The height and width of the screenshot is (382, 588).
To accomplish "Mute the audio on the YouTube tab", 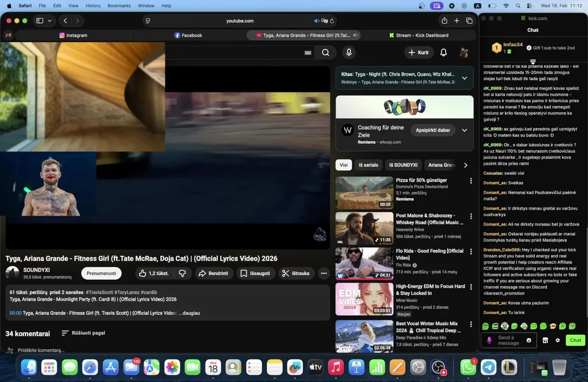I will coord(355,35).
